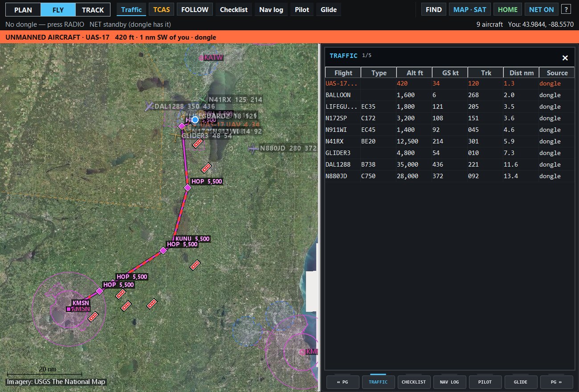579x392 pixels.
Task: Click the HOME button
Action: (508, 9)
